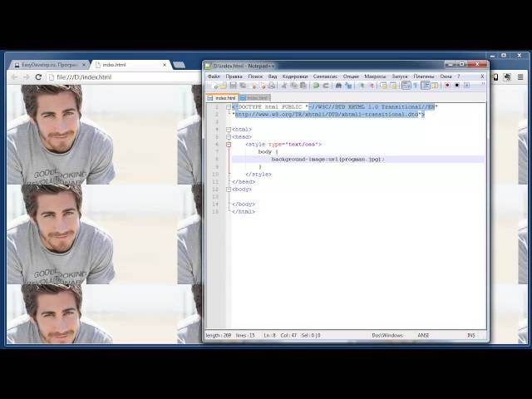Screen dimensions: 532x399
Task: Close the index.html Chrome tab
Action: click(x=165, y=65)
